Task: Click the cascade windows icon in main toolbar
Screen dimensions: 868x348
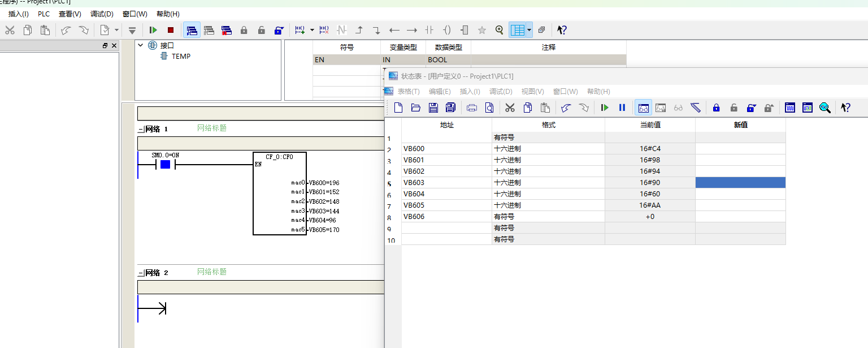Action: pos(542,30)
